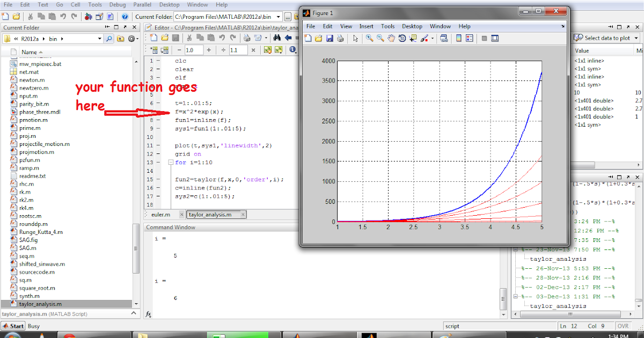This screenshot has height=338, width=644.
Task: Click the MATLAB Start button
Action: (13, 326)
